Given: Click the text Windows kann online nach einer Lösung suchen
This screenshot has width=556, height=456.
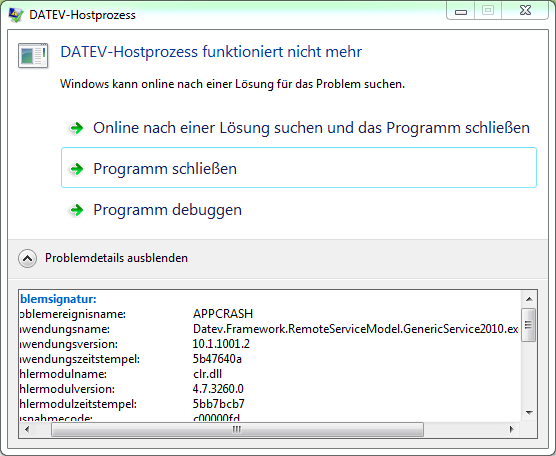Looking at the screenshot, I should (232, 84).
